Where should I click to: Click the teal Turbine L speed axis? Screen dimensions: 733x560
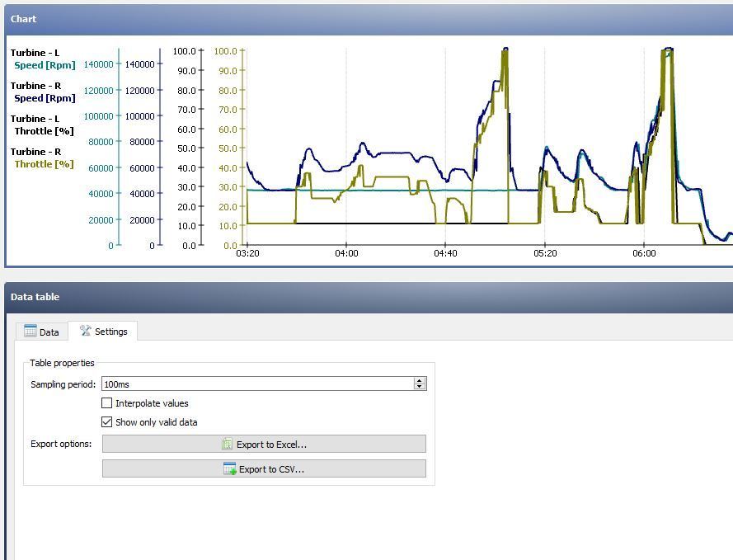(x=119, y=148)
